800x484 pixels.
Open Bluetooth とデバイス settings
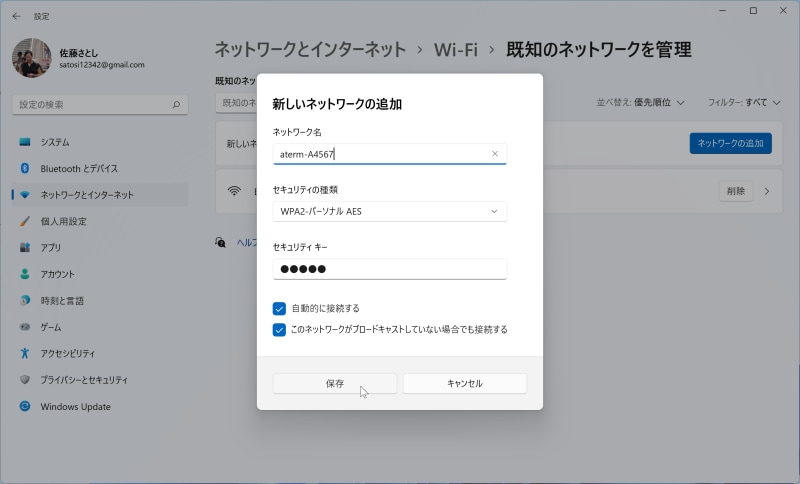(79, 168)
